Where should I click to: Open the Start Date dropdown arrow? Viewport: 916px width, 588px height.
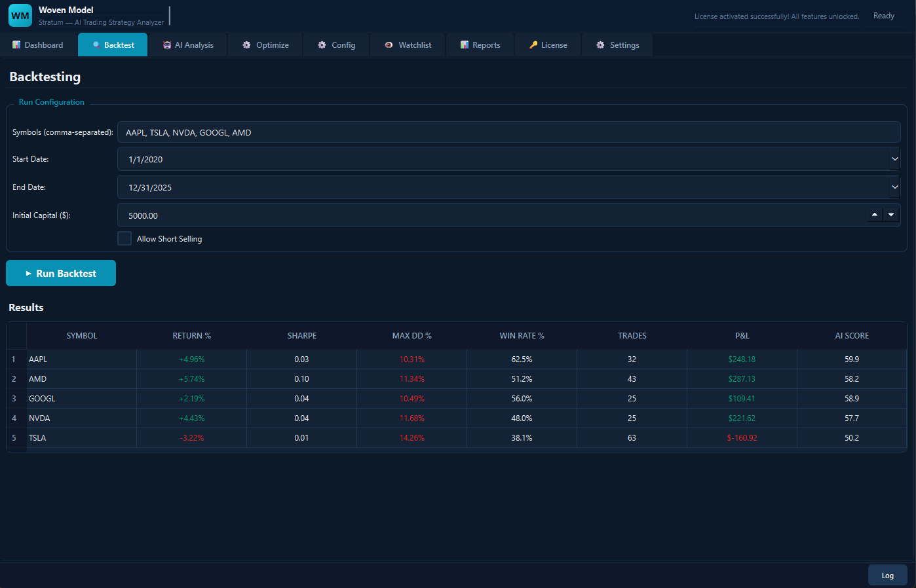click(x=895, y=159)
